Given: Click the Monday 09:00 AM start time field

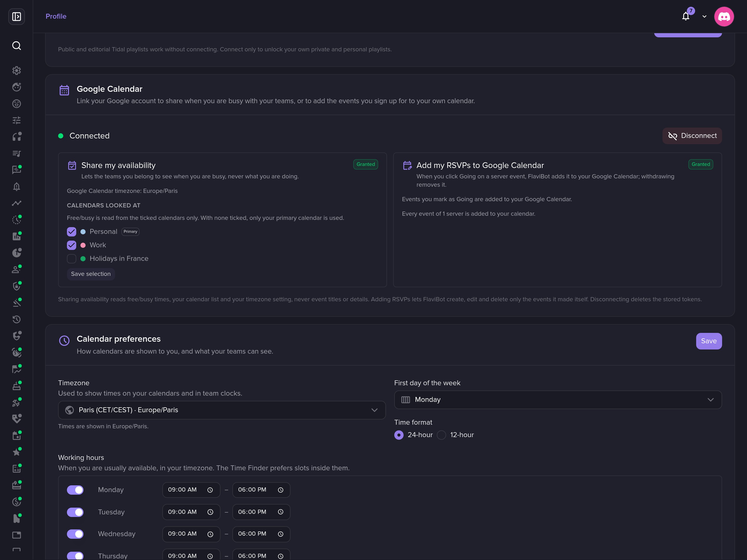Looking at the screenshot, I should [x=191, y=490].
